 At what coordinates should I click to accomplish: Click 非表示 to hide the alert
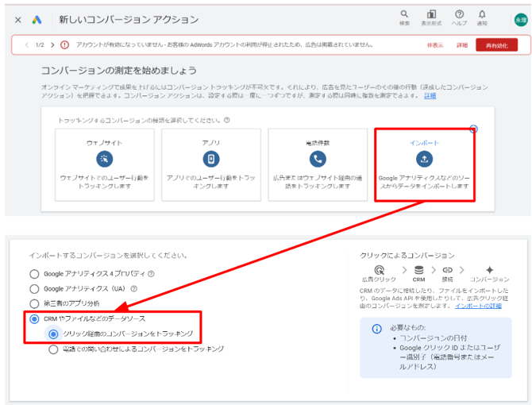point(434,45)
